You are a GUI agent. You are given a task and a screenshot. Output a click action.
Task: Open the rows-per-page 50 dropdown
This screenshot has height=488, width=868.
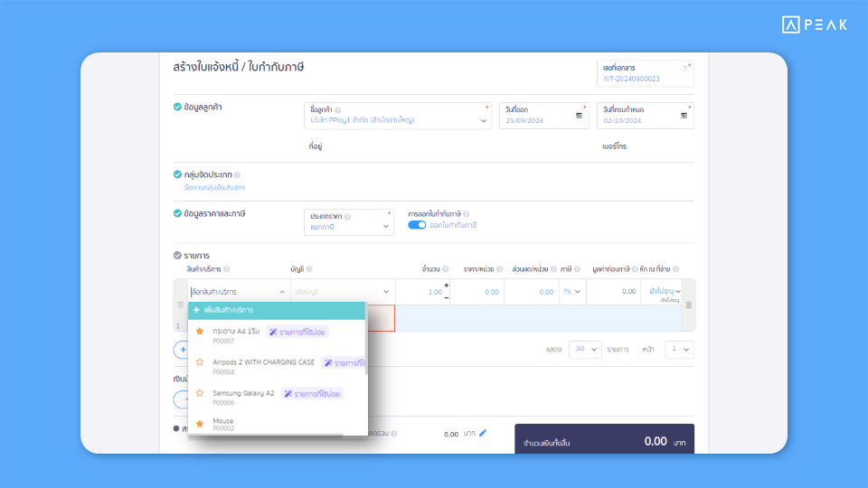(x=584, y=349)
